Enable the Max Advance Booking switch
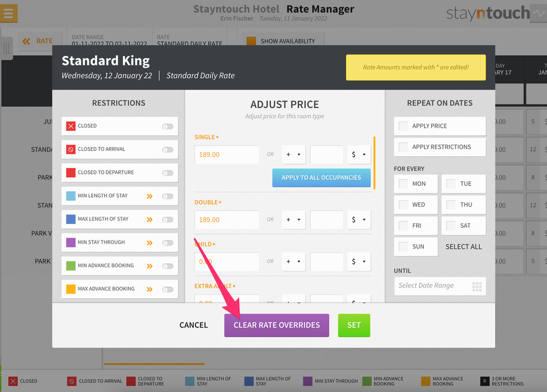This screenshot has width=547, height=392. 168,290
